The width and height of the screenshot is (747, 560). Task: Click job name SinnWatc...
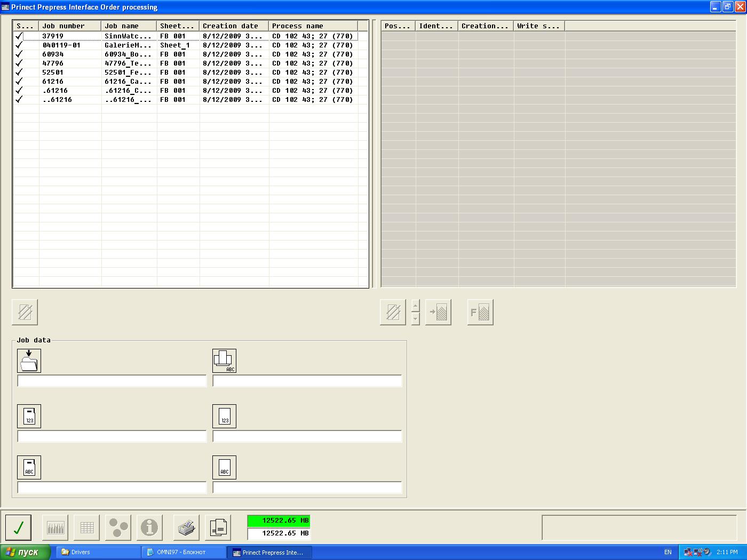click(x=128, y=36)
